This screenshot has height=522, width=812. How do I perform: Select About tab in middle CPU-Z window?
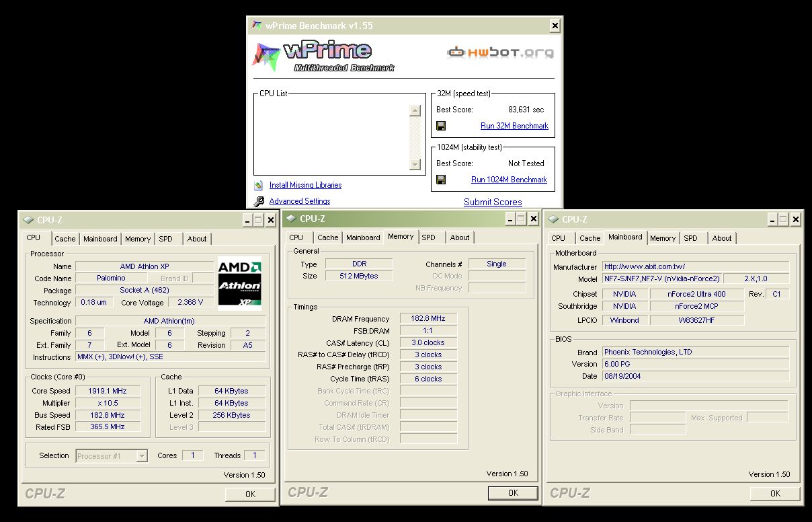pos(460,237)
